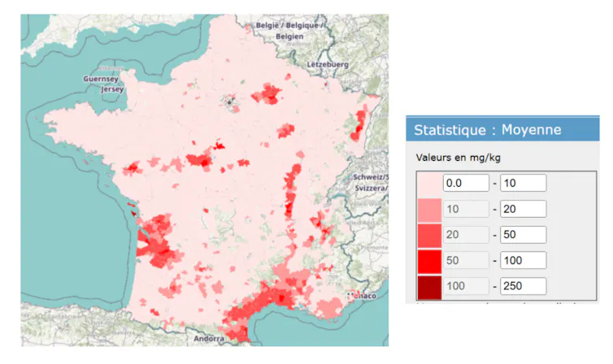This screenshot has height=364, width=613.
Task: Select the lightest pink 0-10 color swatch
Action: [x=429, y=184]
